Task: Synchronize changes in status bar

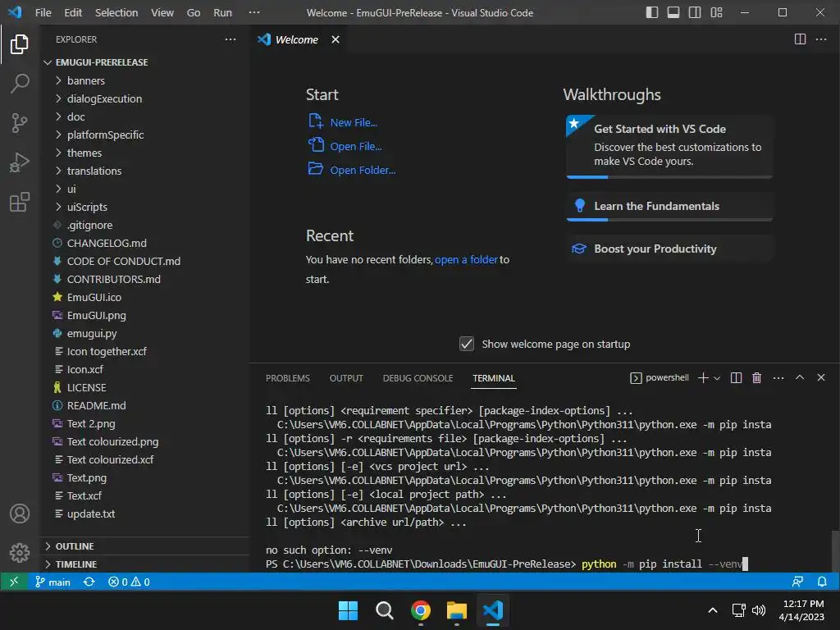Action: (89, 582)
